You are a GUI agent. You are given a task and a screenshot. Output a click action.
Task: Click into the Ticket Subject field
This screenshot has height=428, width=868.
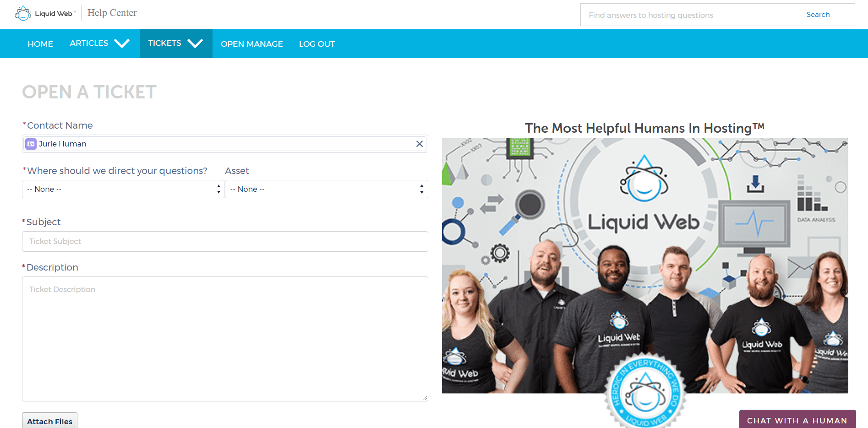225,241
